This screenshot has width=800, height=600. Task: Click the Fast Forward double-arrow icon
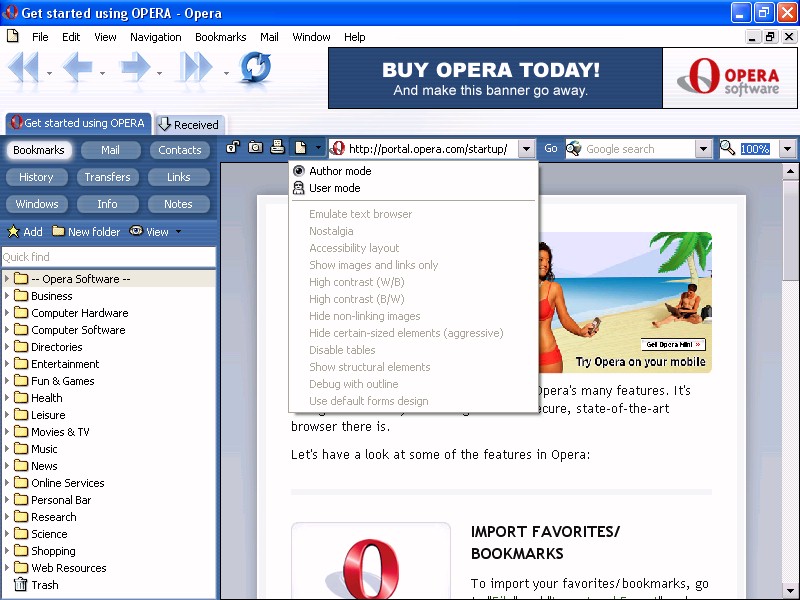tap(196, 68)
